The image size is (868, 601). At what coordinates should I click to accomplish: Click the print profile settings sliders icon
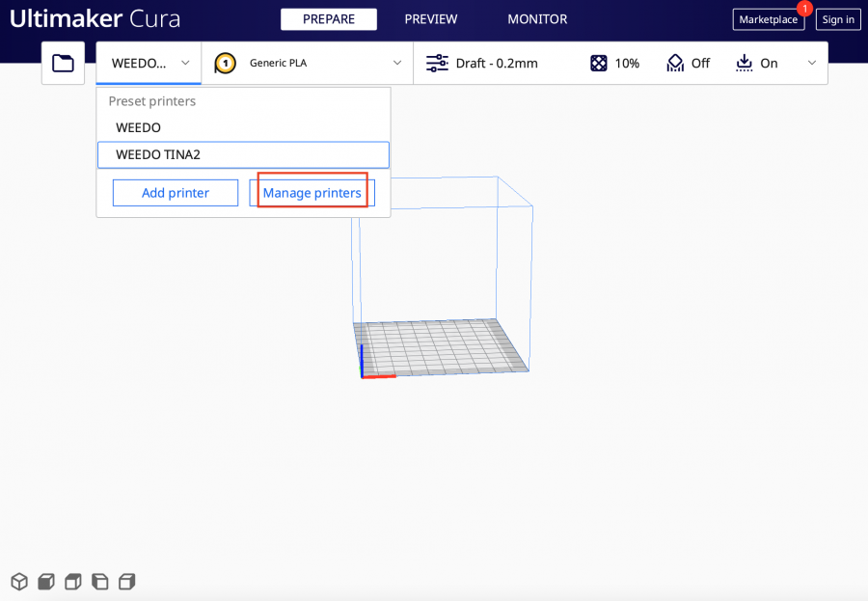[x=437, y=63]
